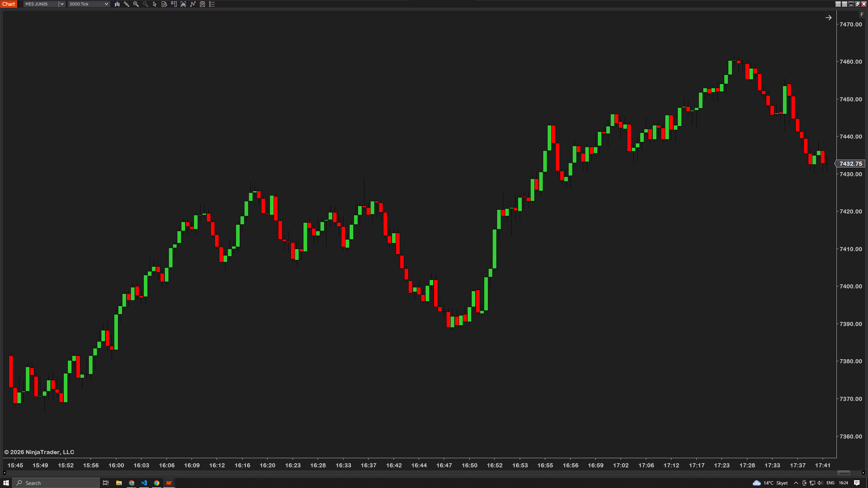The width and height of the screenshot is (868, 488).
Task: Click the 7400.00 price axis label
Action: tap(850, 286)
